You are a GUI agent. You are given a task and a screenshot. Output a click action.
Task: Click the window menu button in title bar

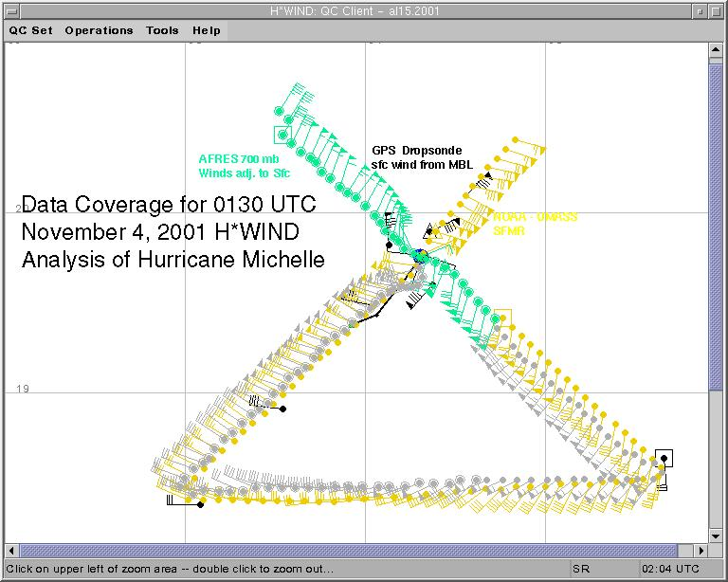tap(10, 9)
